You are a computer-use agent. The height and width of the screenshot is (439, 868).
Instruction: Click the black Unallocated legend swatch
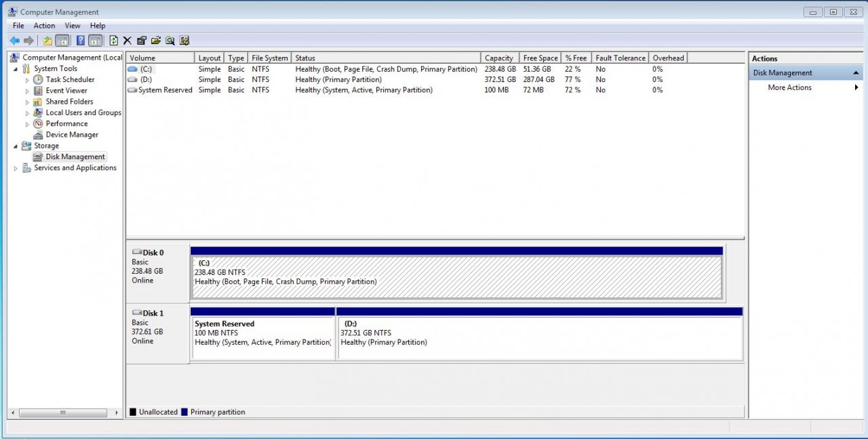[x=133, y=412]
